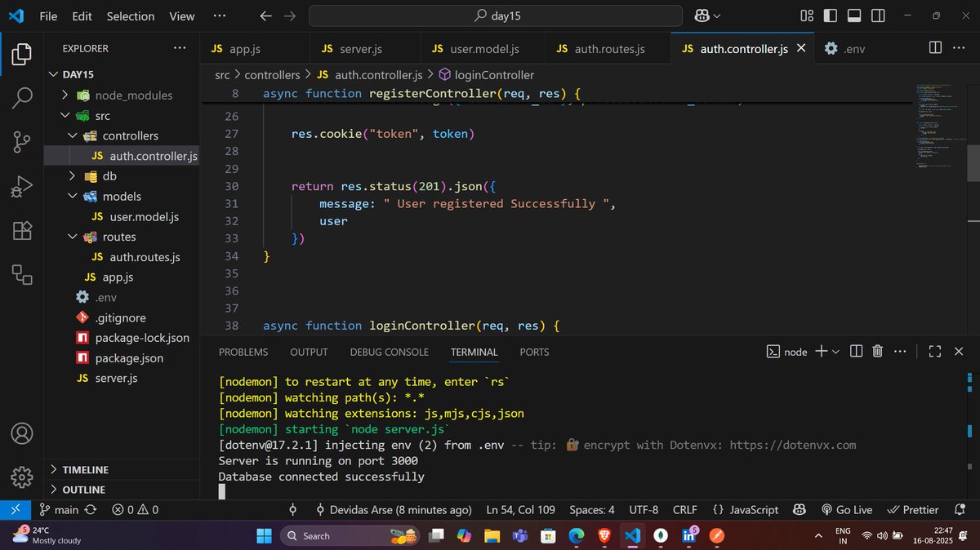
Task: Toggle Primary Side Bar layout icon
Action: [x=831, y=16]
